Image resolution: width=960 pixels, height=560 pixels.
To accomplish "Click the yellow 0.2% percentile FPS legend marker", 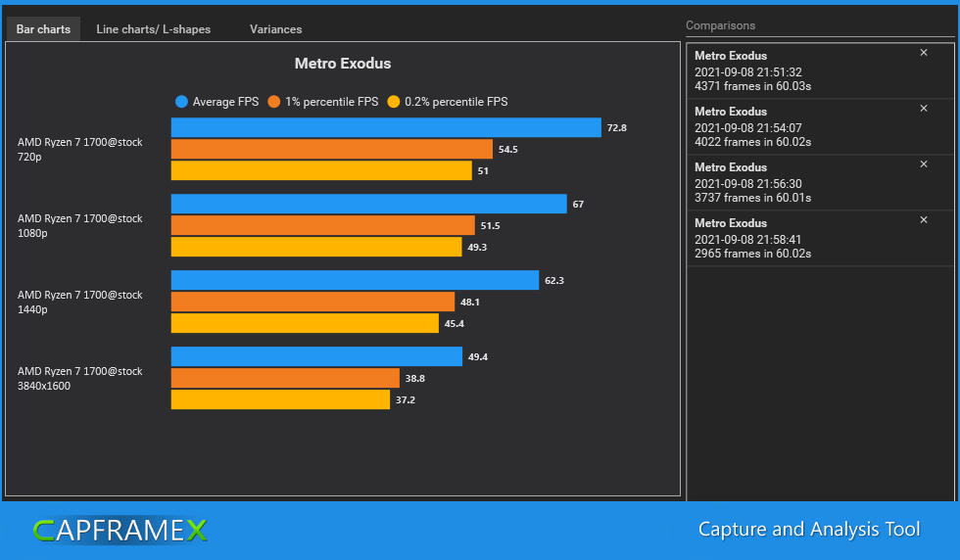I will 393,102.
